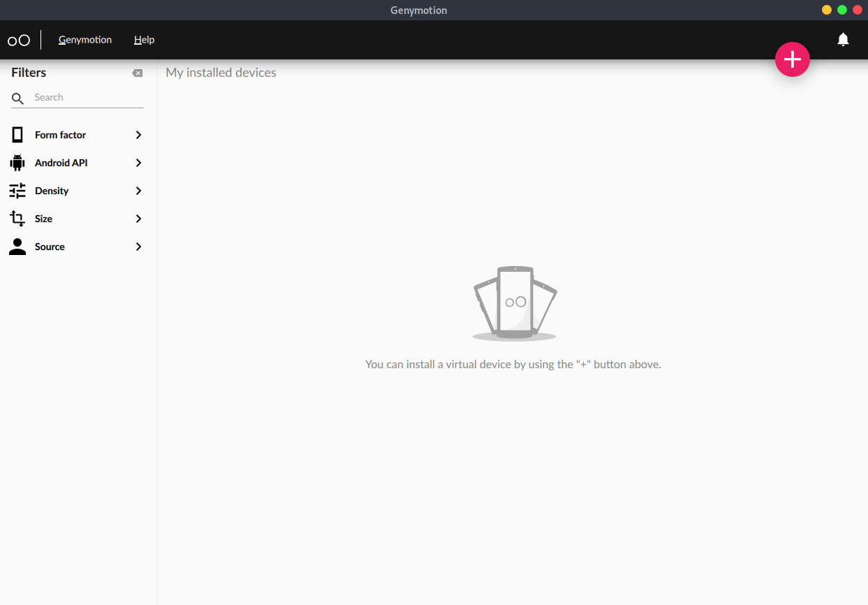Expand the Size filter chevron
The image size is (868, 605).
138,219
